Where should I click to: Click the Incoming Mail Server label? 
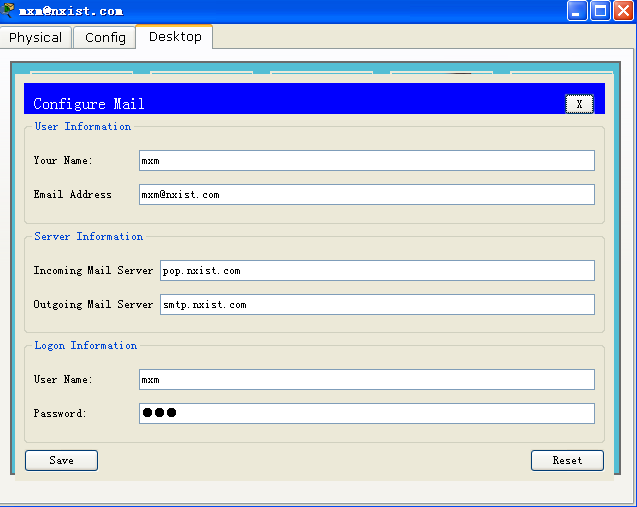[93, 271]
